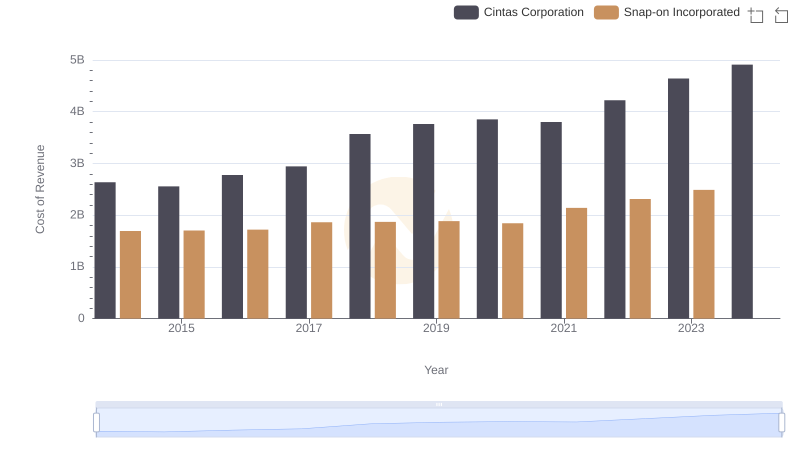The width and height of the screenshot is (800, 461).
Task: Click the Cintas bar for 2016
Action: pyautogui.click(x=232, y=247)
